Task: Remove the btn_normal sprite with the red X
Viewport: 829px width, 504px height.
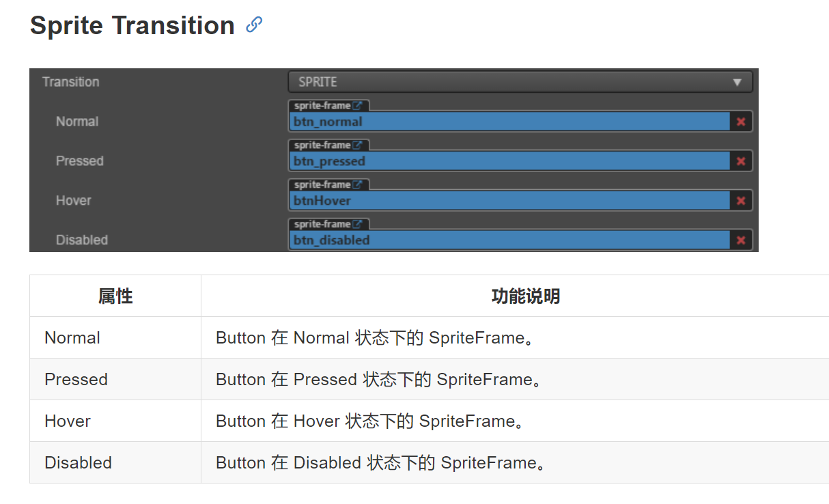Action: 741,121
